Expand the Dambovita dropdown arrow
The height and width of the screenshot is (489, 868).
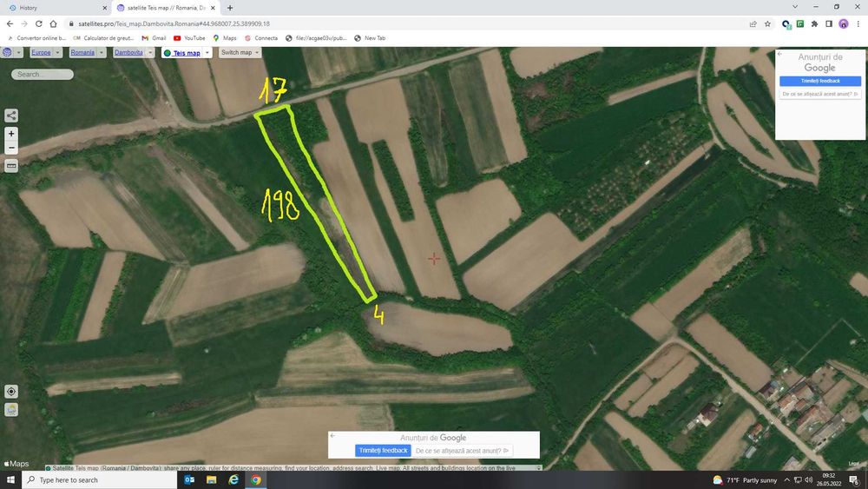[x=149, y=53]
